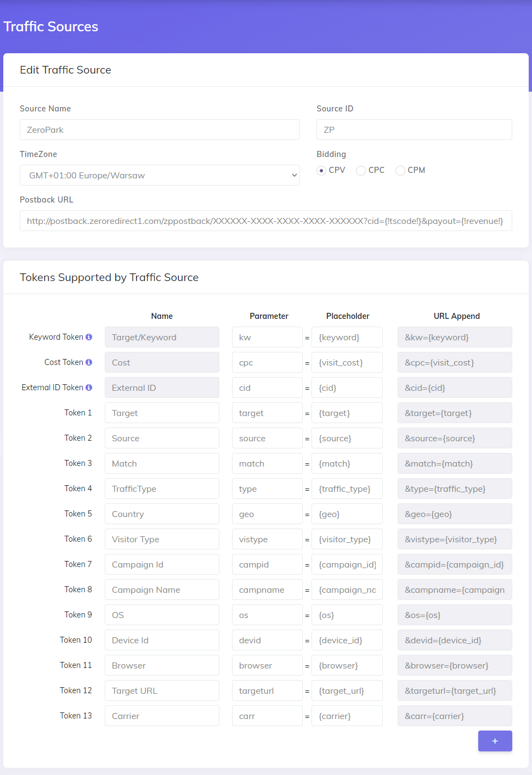The width and height of the screenshot is (532, 775).
Task: Click the Token 2 name field 'Source'
Action: 162,438
